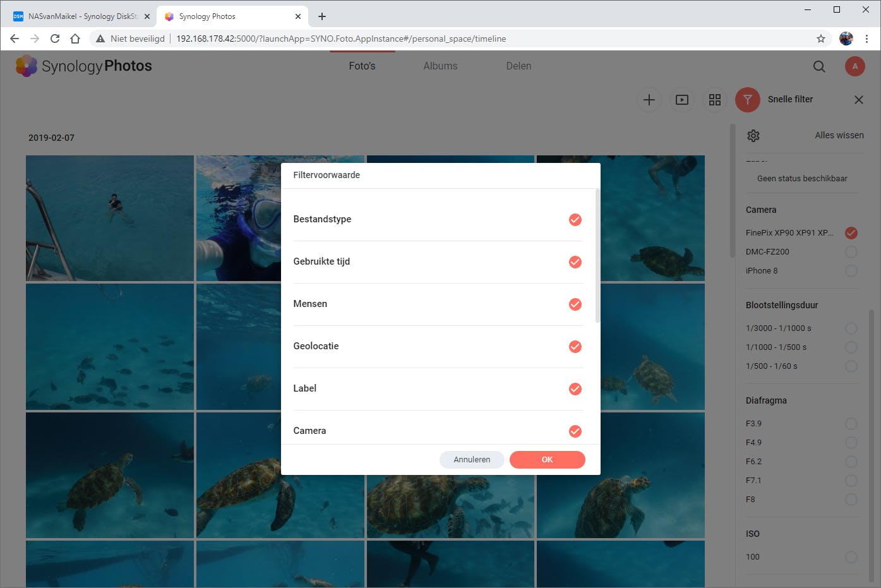Open a new browser tab

point(322,16)
